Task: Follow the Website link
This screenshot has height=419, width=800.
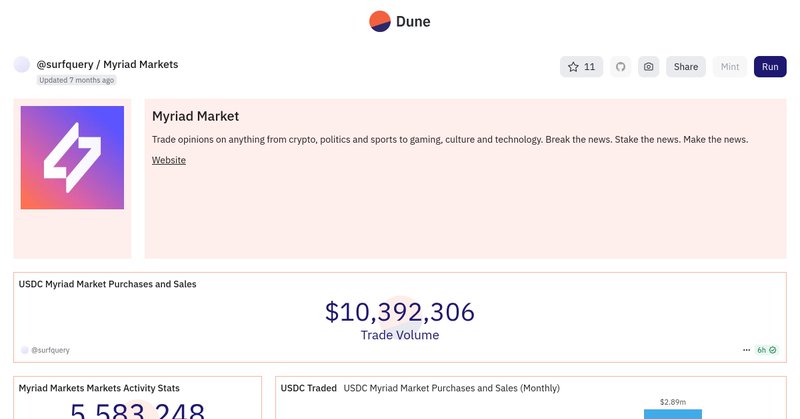Action: point(168,160)
